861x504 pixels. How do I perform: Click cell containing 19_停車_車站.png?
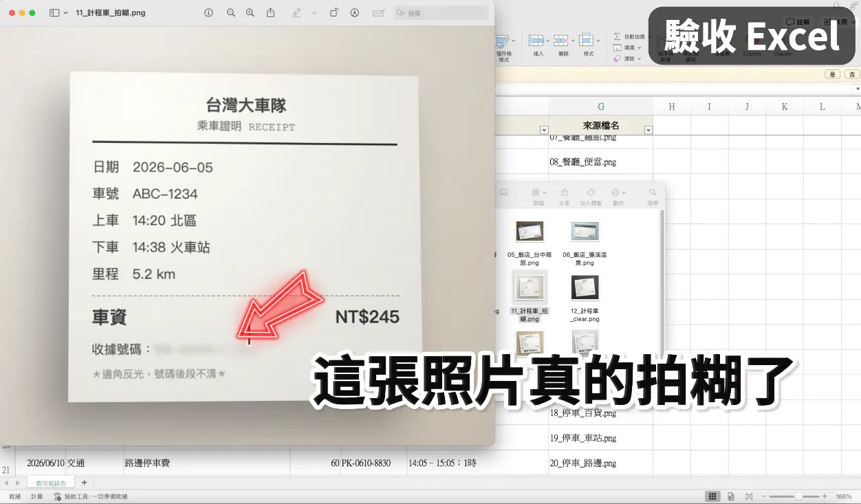click(x=600, y=438)
